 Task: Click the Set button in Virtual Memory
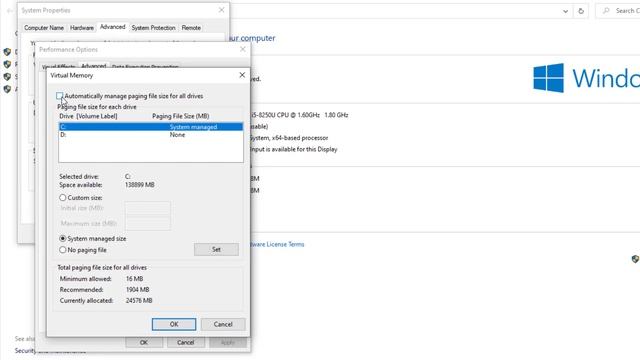(x=216, y=249)
